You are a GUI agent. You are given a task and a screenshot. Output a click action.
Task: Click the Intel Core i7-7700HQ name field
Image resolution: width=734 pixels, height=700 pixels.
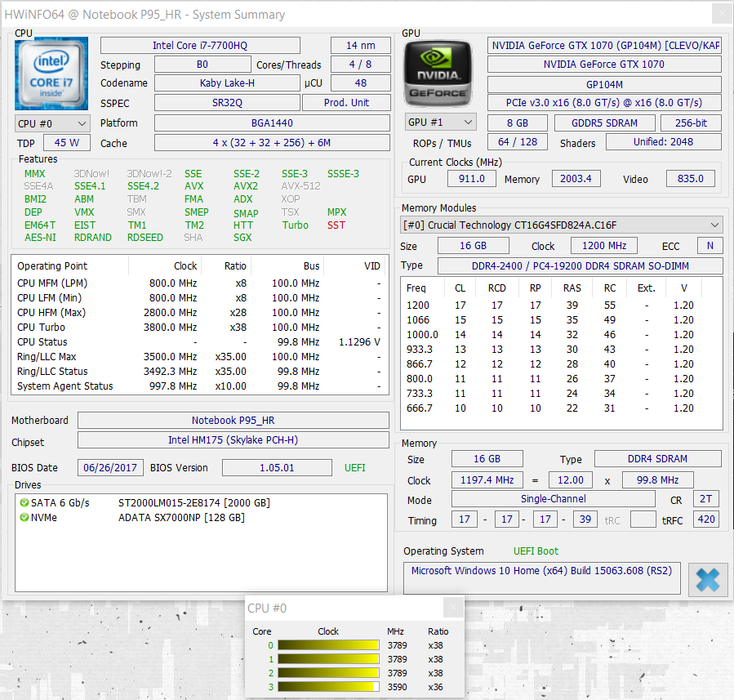[200, 46]
